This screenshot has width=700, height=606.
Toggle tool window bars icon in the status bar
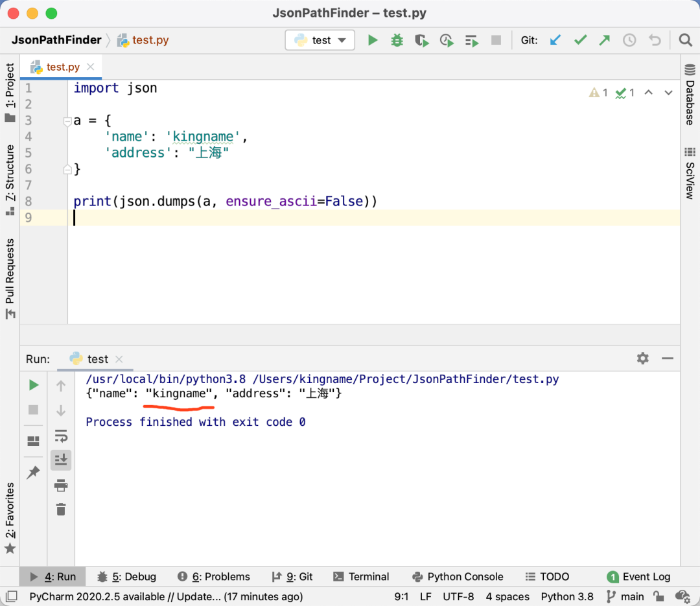(12, 596)
